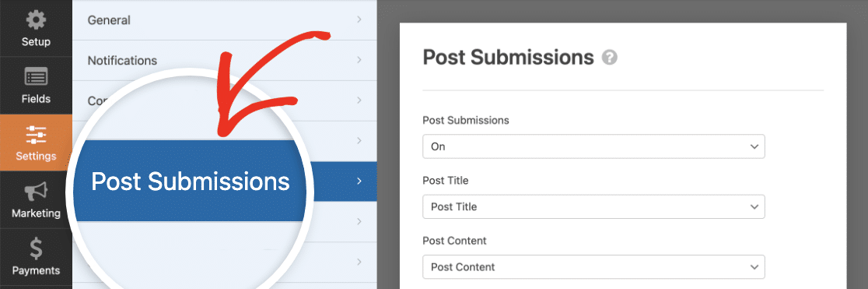
Task: Open the Fields panel icon
Action: (36, 78)
